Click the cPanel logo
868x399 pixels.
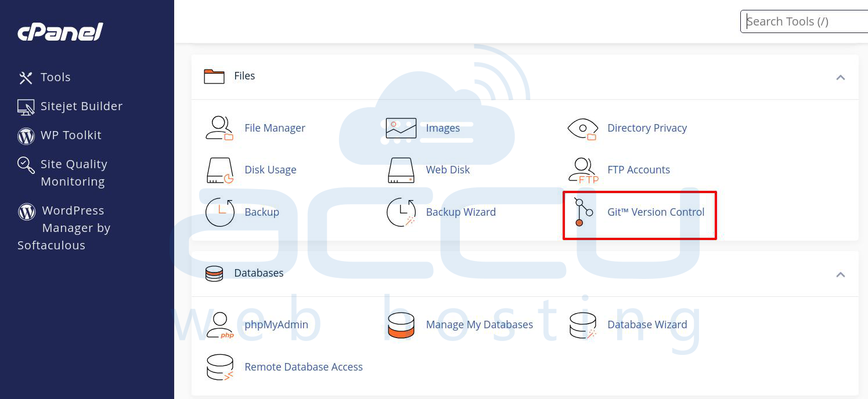[60, 32]
